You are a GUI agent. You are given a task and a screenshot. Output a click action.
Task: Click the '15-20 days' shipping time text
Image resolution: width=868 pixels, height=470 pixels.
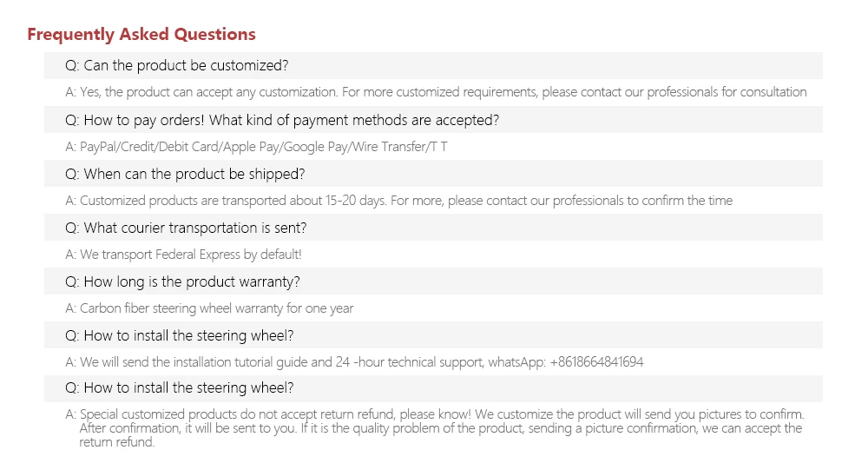359,201
